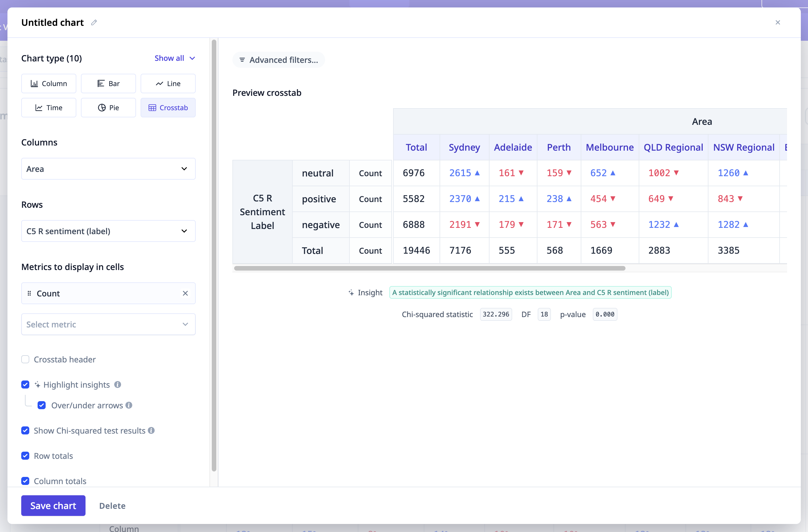This screenshot has width=808, height=532.
Task: Open Advanced filters
Action: (278, 60)
